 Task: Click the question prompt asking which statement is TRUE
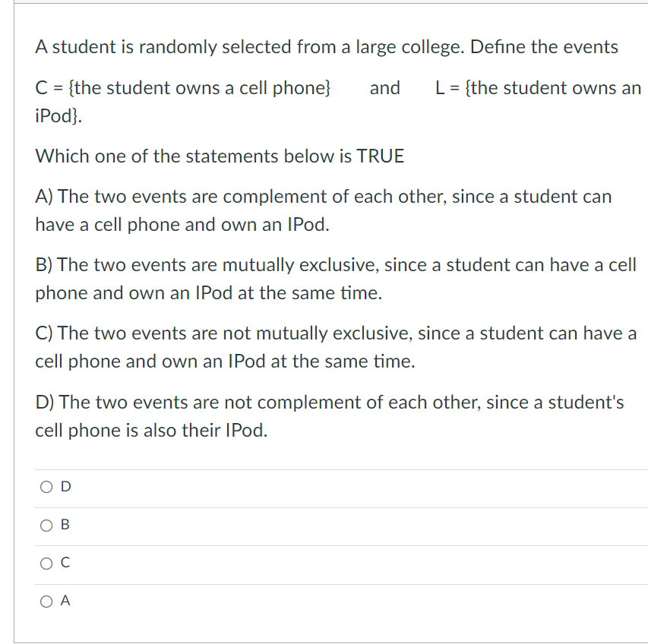coord(219,156)
